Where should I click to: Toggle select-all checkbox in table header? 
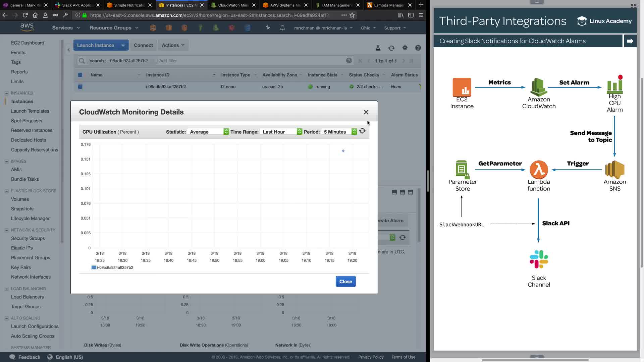(80, 75)
